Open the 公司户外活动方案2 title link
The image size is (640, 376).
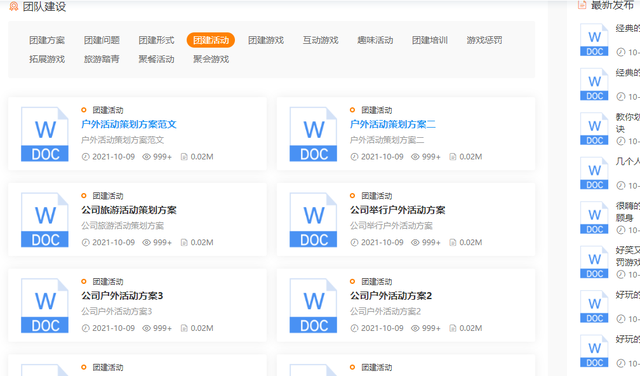pyautogui.click(x=391, y=296)
